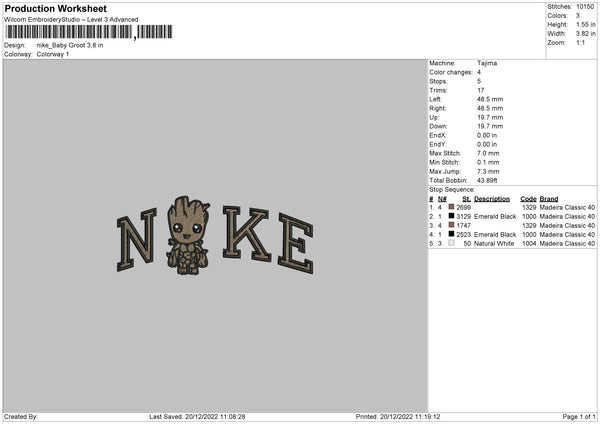Click the 'Created By:' footer label

21,416
